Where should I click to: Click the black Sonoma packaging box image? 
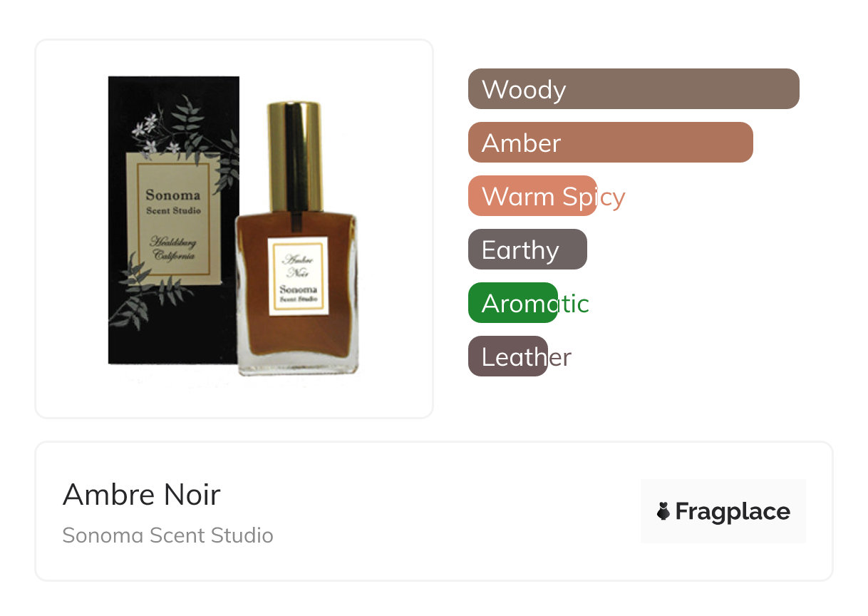click(x=173, y=220)
